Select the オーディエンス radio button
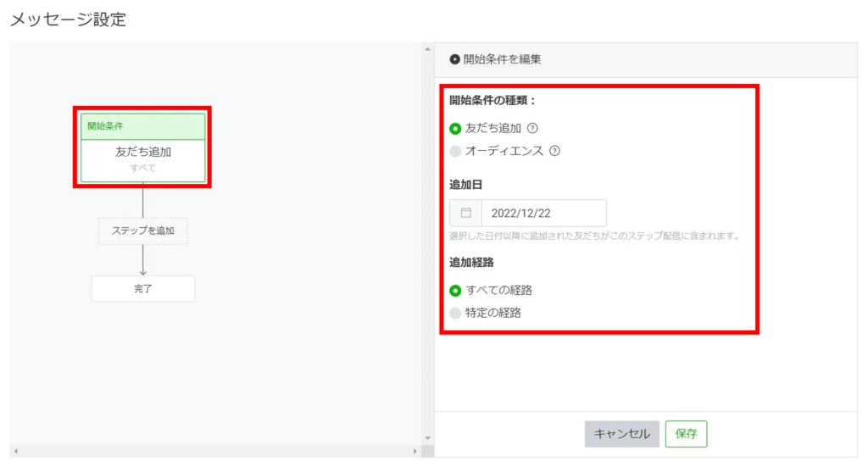The width and height of the screenshot is (868, 467). (455, 152)
